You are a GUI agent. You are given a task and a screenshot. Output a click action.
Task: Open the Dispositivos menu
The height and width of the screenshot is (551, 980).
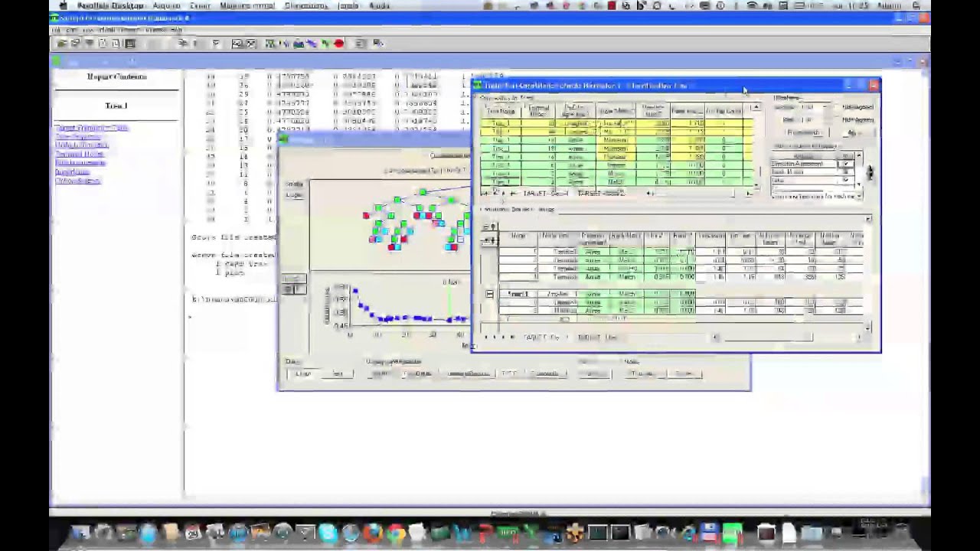tap(306, 5)
